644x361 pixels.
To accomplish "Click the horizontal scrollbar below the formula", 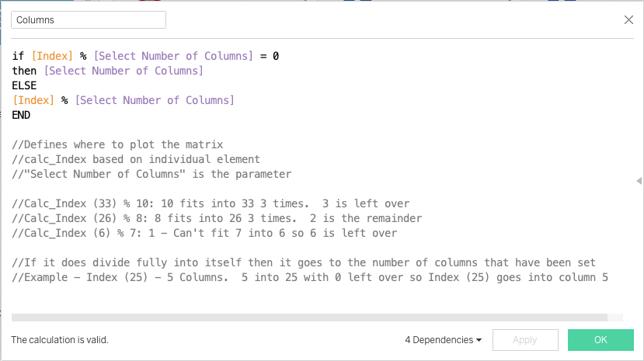I will (x=309, y=317).
